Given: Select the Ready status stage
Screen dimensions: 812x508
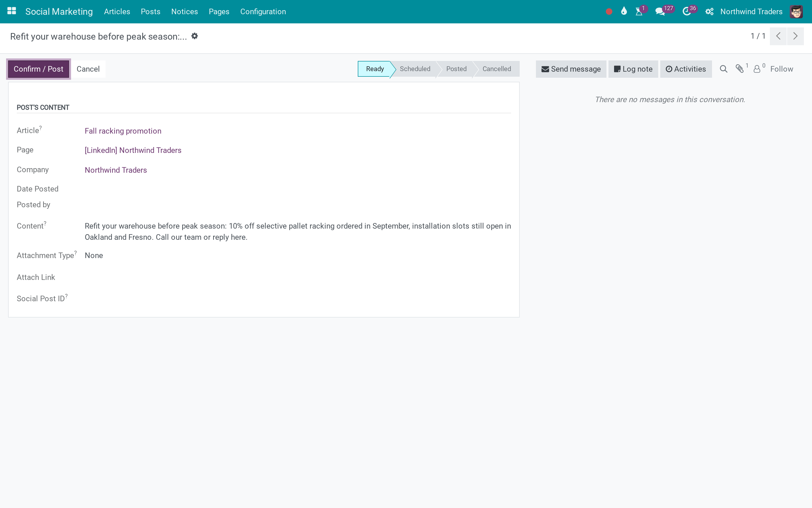Looking at the screenshot, I should point(375,69).
